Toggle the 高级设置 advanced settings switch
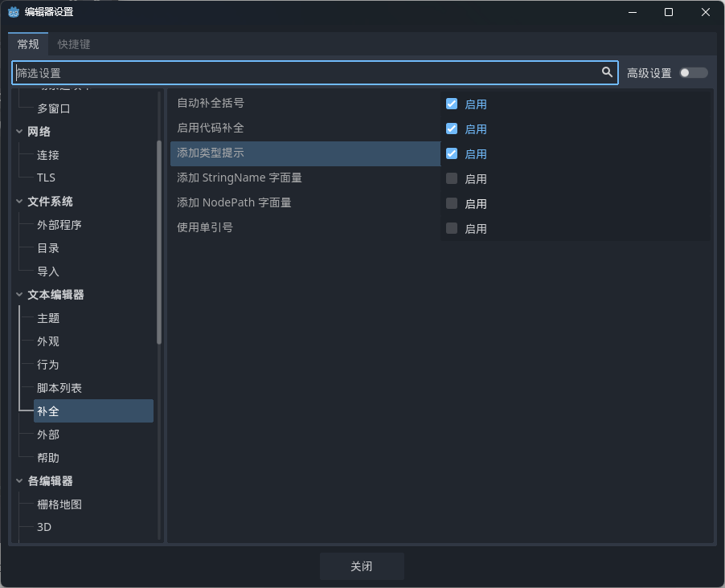 pos(693,73)
